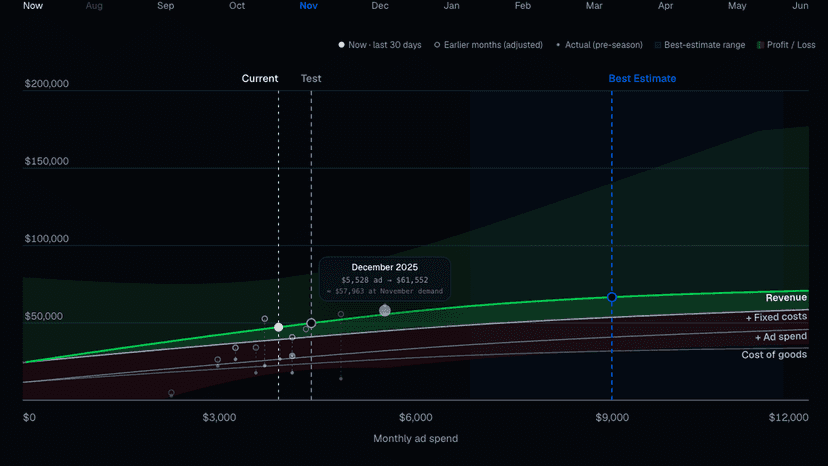The image size is (828, 466).
Task: Select the Dec month tab
Action: click(380, 6)
